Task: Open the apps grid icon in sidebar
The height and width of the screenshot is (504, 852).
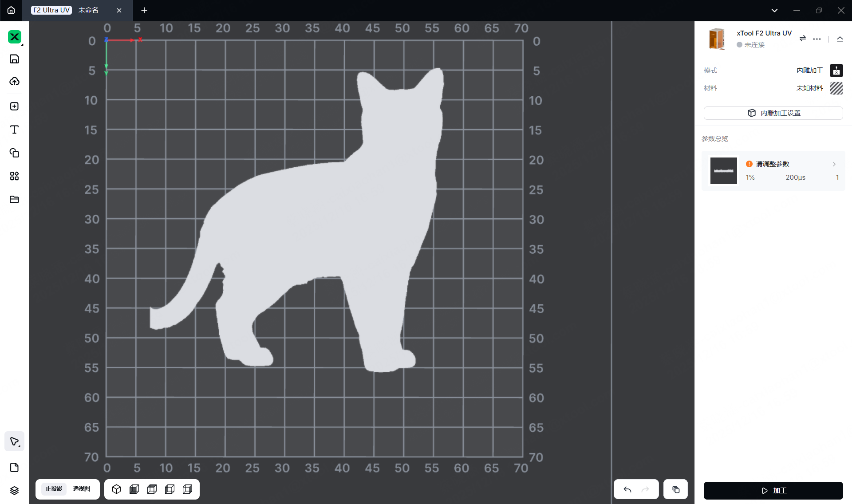Action: coord(14,176)
